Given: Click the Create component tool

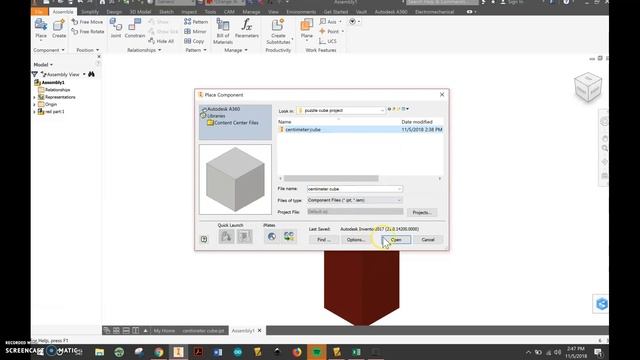Looking at the screenshot, I should click(x=59, y=29).
